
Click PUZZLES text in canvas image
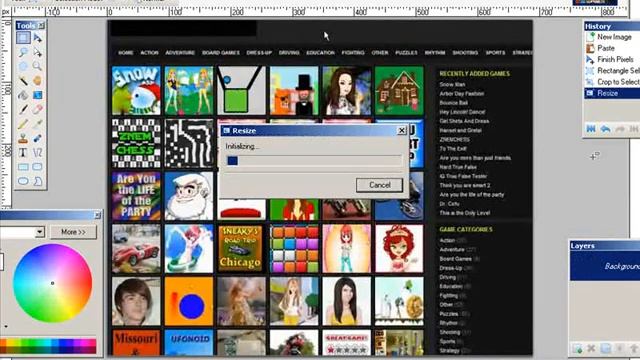(x=406, y=53)
